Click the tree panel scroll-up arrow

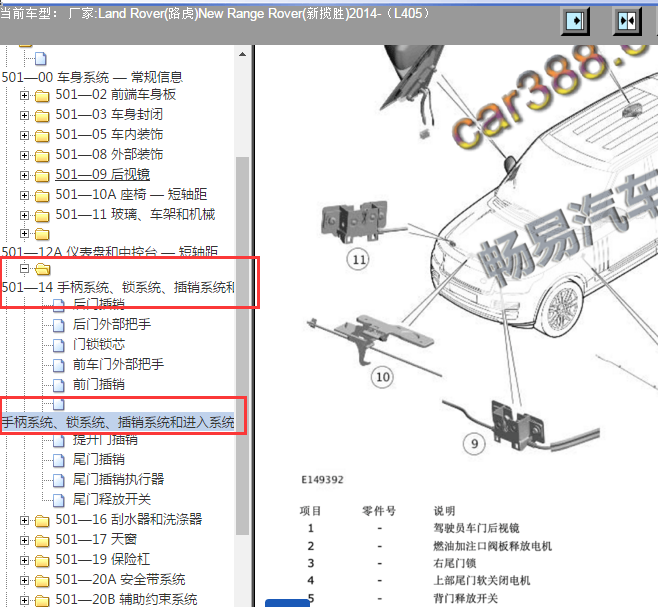(242, 54)
